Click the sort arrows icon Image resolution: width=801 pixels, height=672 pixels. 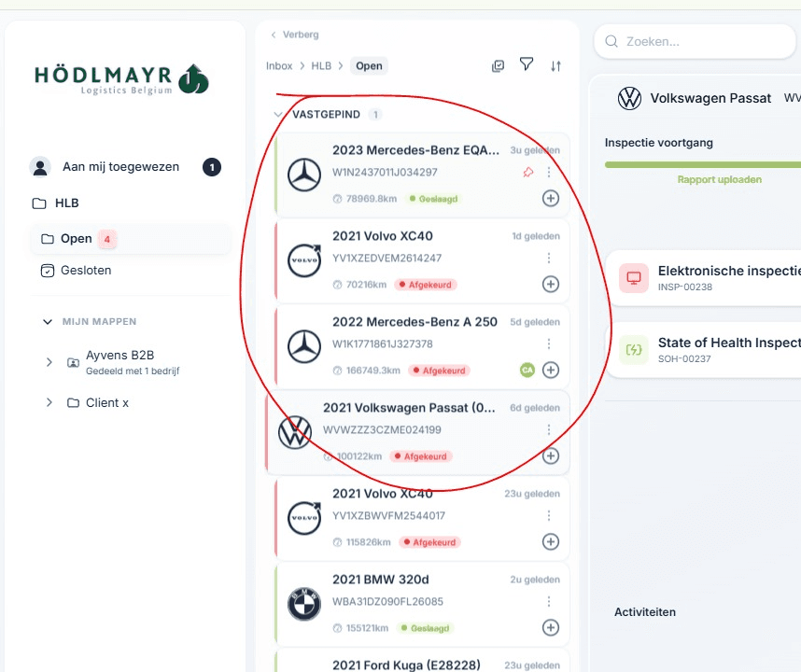click(556, 65)
